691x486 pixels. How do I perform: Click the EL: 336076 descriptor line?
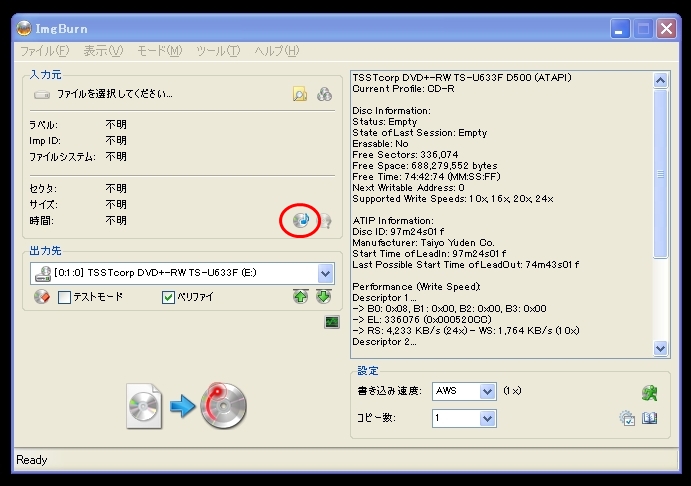(422, 319)
